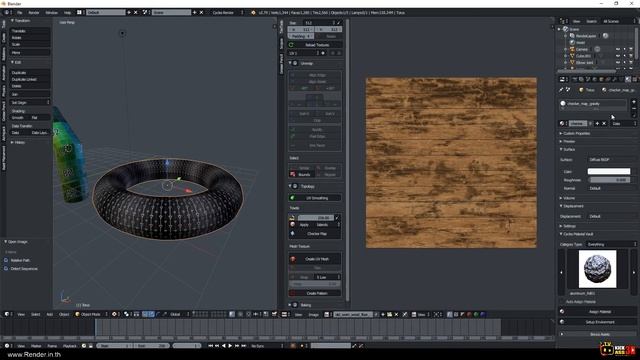Image resolution: width=640 pixels, height=360 pixels.
Task: Click the Duplicate Linked button
Action: (30, 79)
